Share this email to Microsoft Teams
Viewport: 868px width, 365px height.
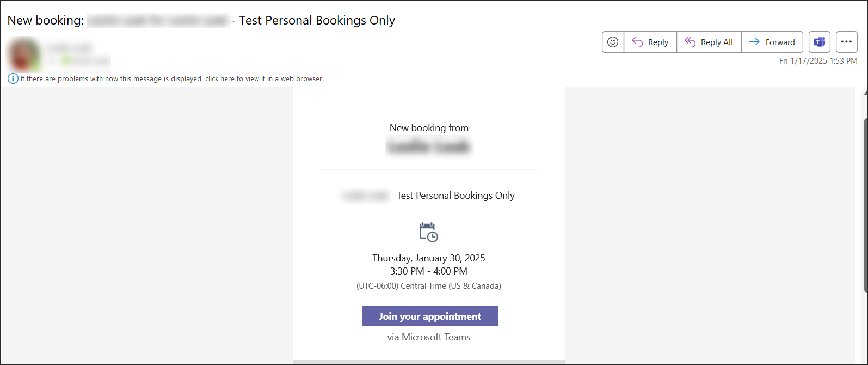[819, 42]
